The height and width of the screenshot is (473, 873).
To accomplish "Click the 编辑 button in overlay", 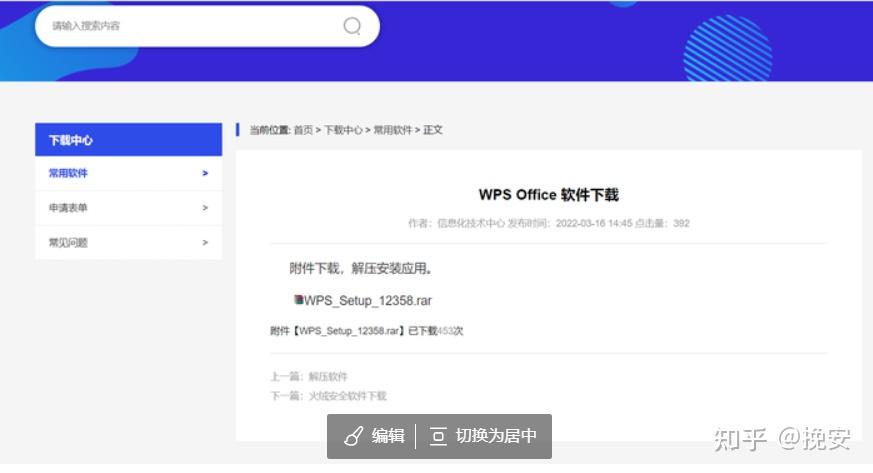I will (373, 436).
